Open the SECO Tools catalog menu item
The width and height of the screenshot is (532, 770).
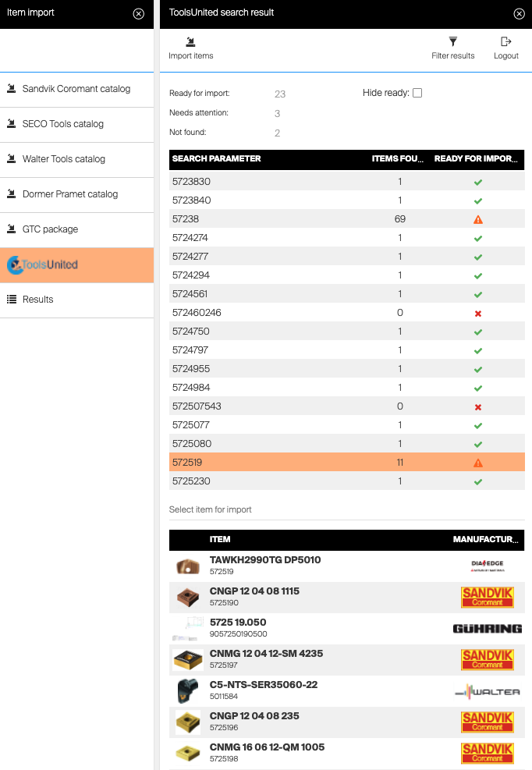[x=63, y=124]
